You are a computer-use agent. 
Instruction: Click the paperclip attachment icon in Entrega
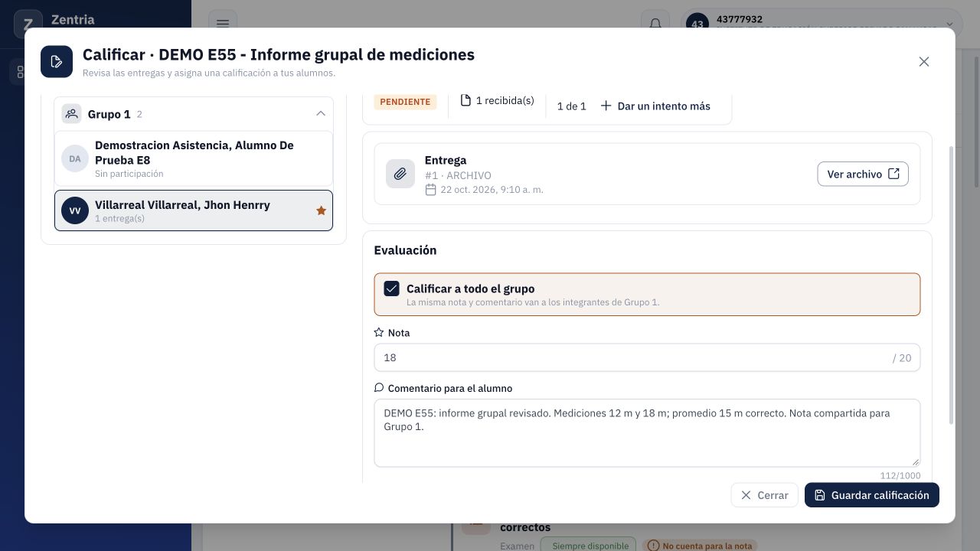pyautogui.click(x=400, y=174)
